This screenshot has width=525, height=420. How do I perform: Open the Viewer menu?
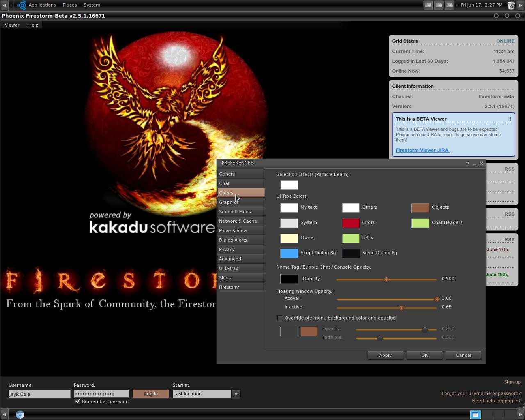[x=12, y=25]
